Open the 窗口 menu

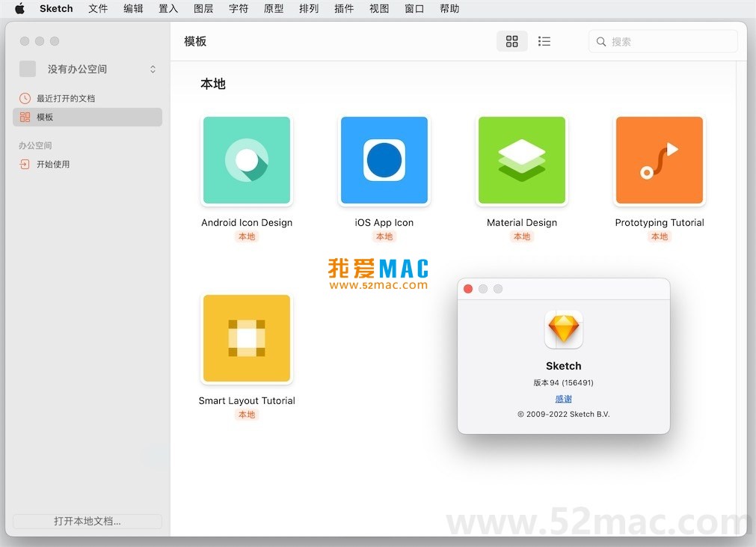(415, 9)
